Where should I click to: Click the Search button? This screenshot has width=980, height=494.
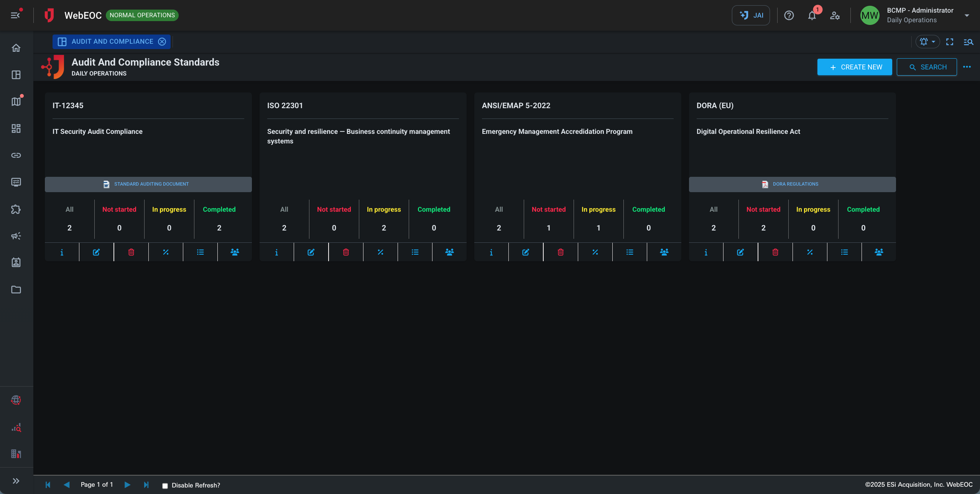pos(927,67)
